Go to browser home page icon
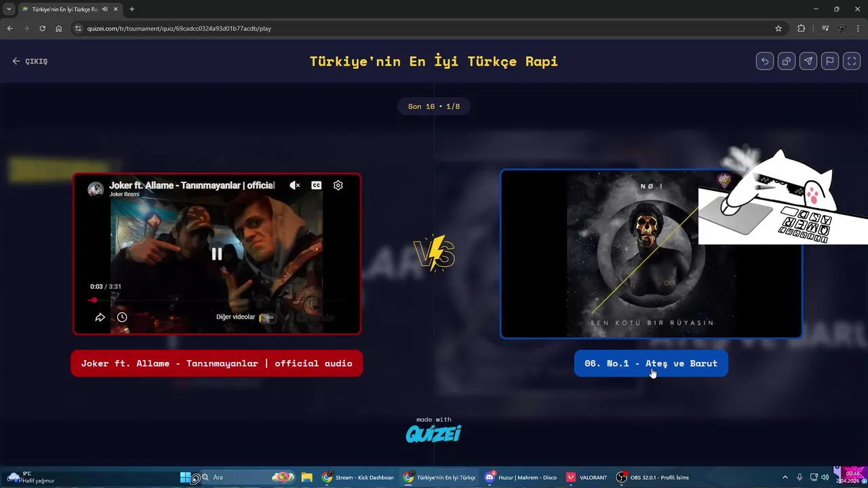Image resolution: width=868 pixels, height=488 pixels. pyautogui.click(x=59, y=28)
